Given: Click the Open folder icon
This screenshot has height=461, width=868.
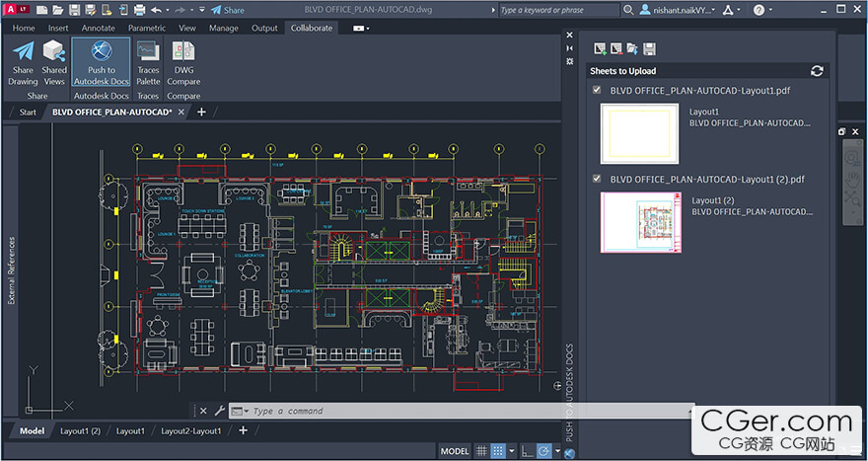Looking at the screenshot, I should point(57,10).
